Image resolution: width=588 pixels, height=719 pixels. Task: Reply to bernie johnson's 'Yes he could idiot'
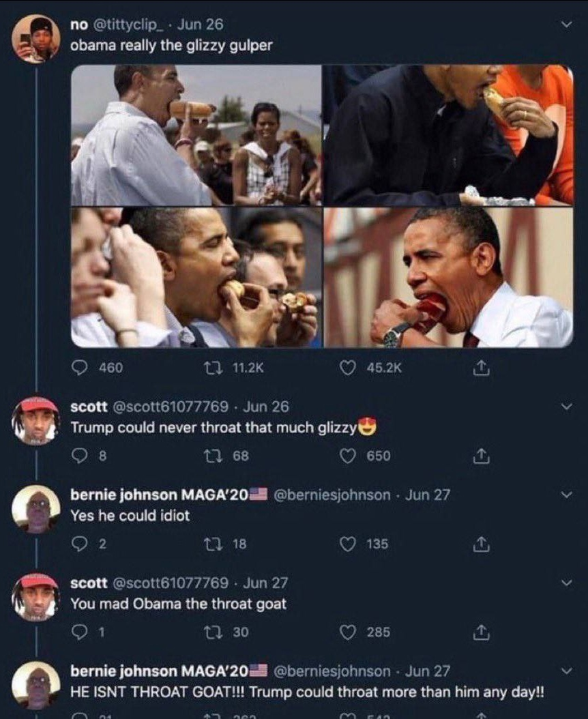[80, 544]
